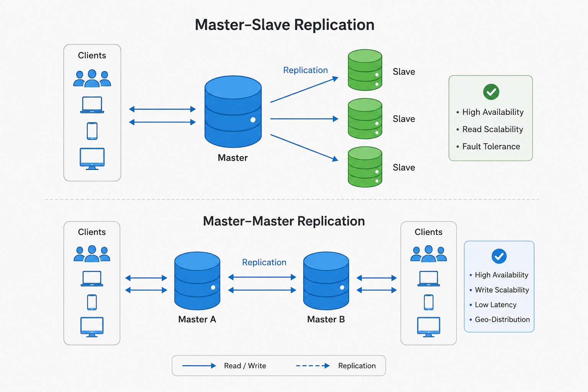This screenshot has height=392, width=588.
Task: Click phone icon in Master-Slave Clients panel
Action: (x=92, y=131)
